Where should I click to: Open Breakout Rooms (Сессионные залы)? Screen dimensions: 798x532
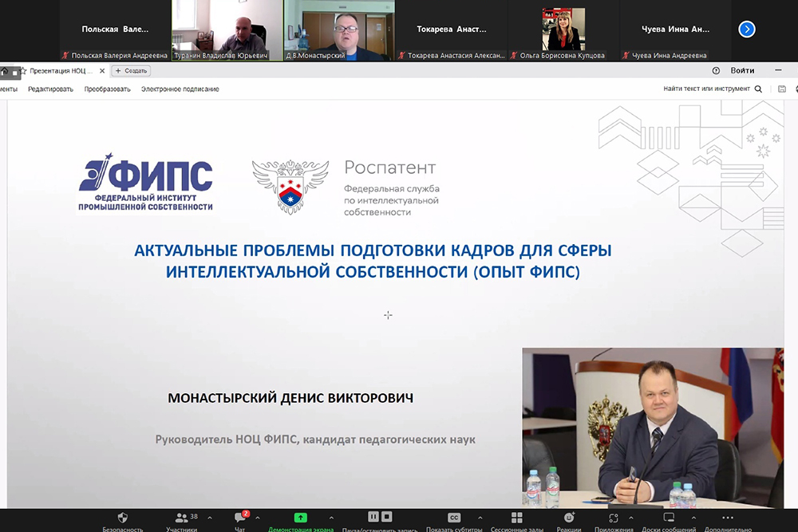click(516, 518)
